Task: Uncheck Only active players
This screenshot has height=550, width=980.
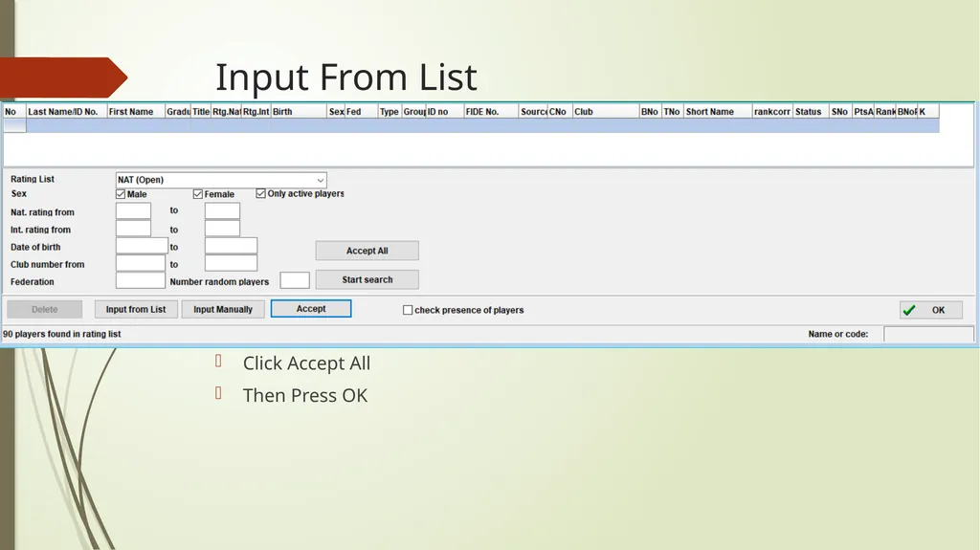Action: pyautogui.click(x=260, y=194)
